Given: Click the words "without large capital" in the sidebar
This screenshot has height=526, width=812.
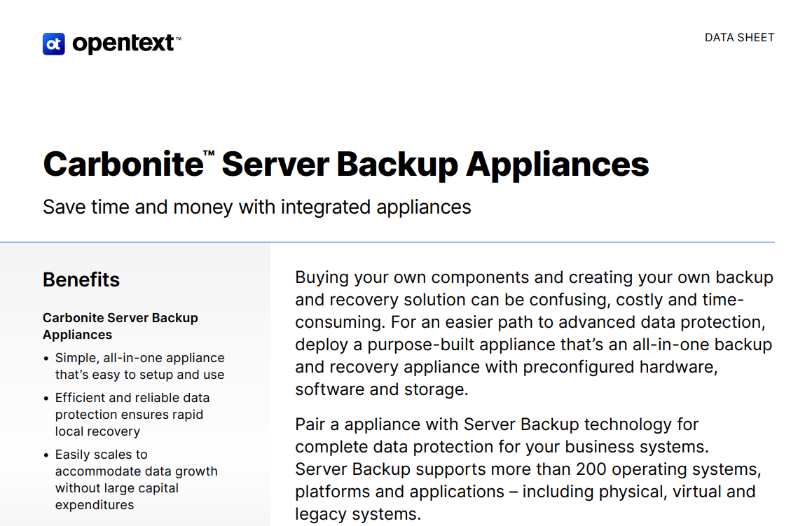Looking at the screenshot, I should 117,488.
